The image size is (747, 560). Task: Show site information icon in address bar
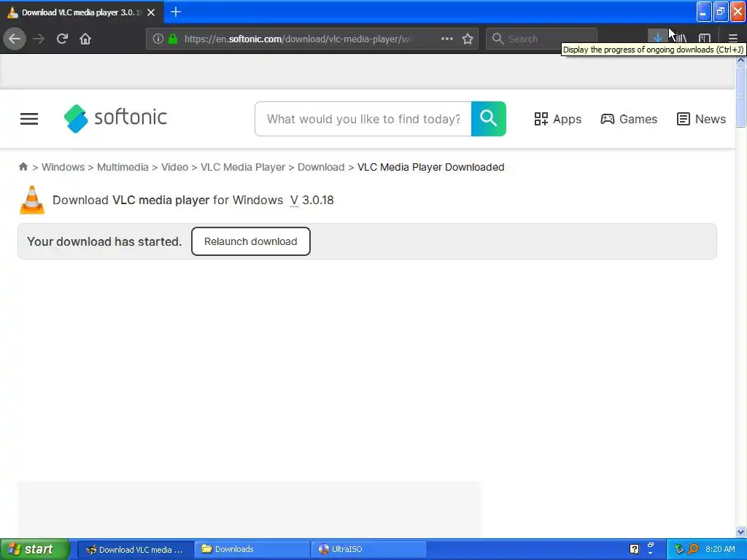[x=158, y=39]
